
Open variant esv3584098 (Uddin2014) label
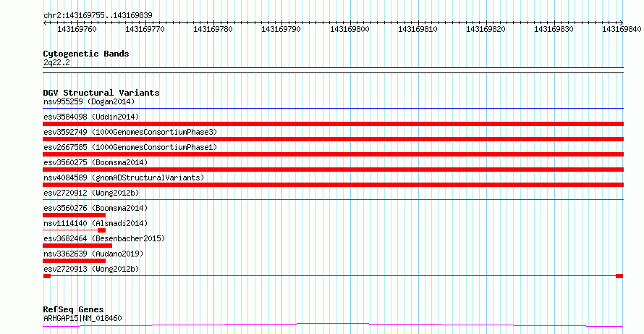91,117
